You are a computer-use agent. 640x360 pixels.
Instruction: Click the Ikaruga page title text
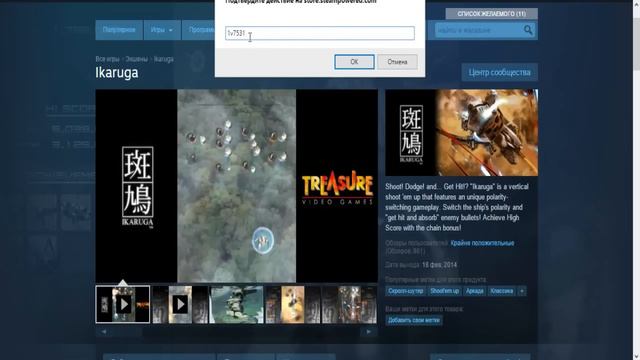tap(117, 73)
